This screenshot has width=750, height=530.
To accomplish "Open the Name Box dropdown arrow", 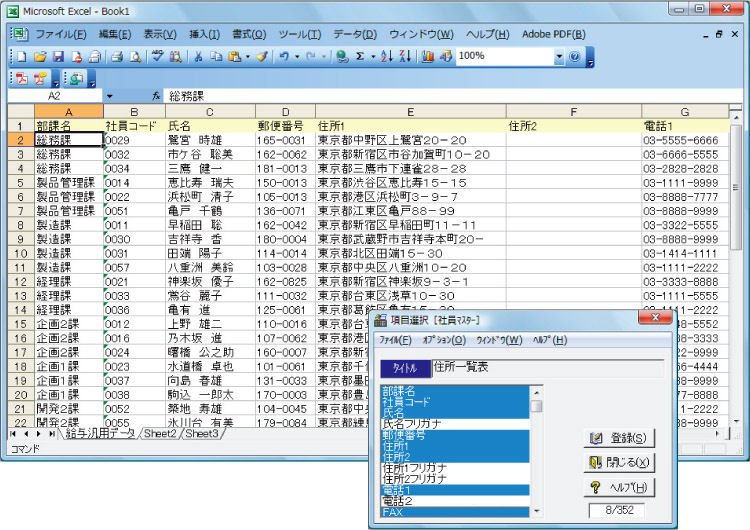I will [110, 96].
